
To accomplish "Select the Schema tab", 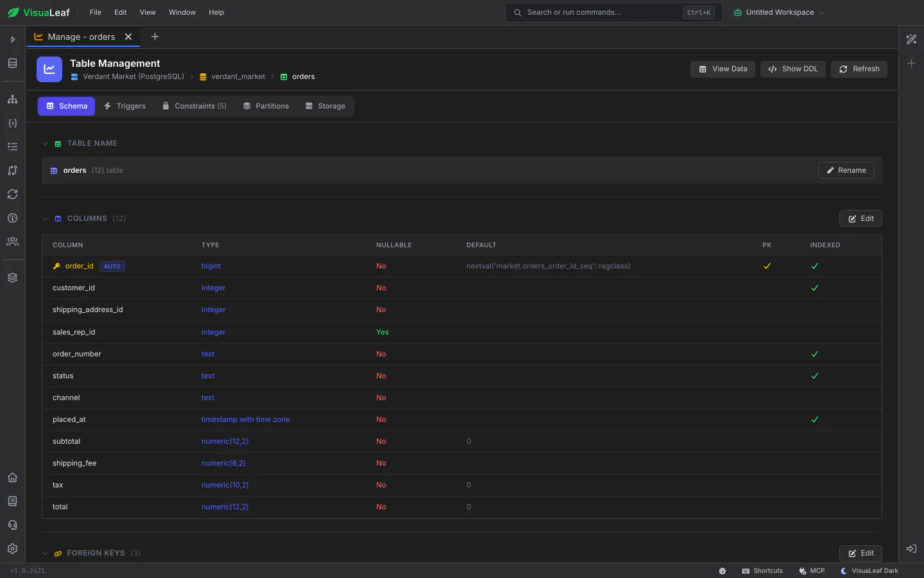I will tap(66, 106).
